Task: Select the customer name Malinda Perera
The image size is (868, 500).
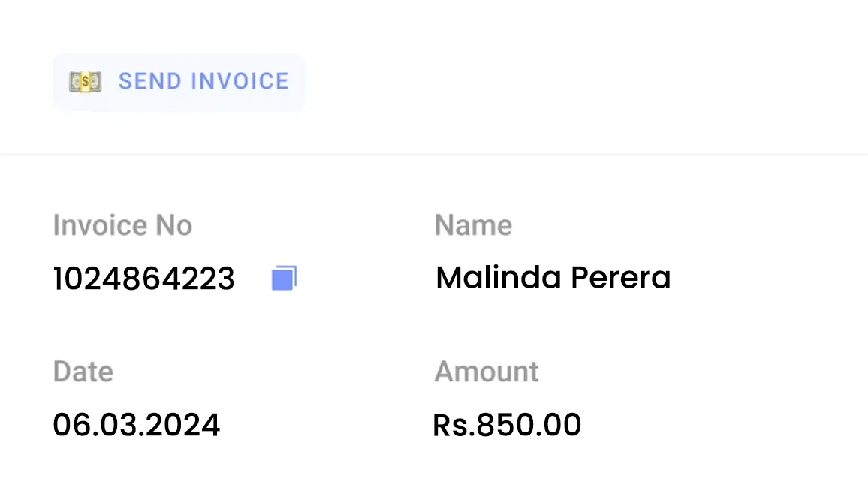Action: click(553, 278)
